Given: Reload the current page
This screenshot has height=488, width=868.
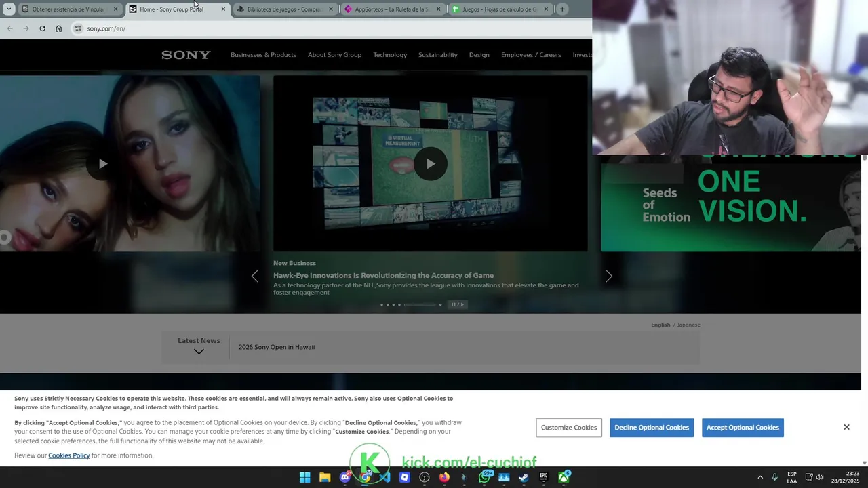Looking at the screenshot, I should click(x=42, y=28).
